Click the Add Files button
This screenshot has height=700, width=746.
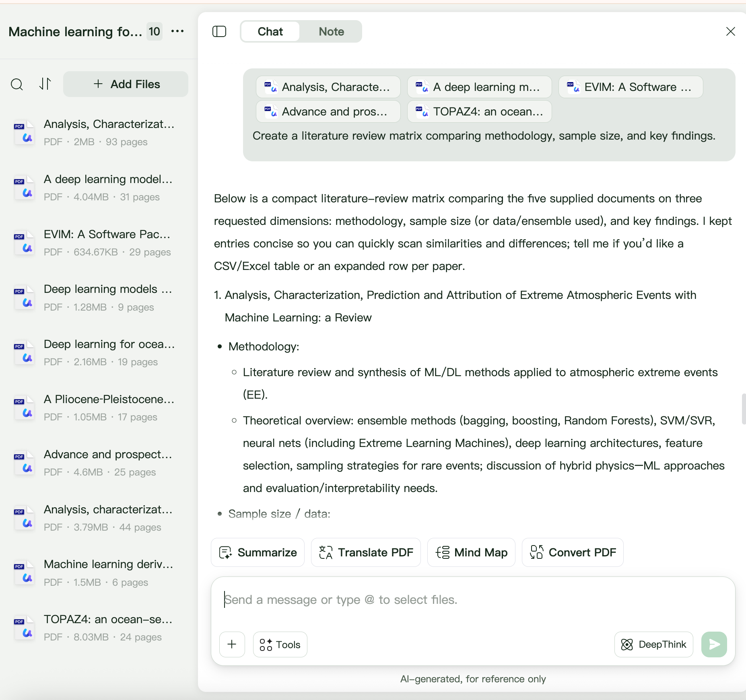[x=126, y=84]
